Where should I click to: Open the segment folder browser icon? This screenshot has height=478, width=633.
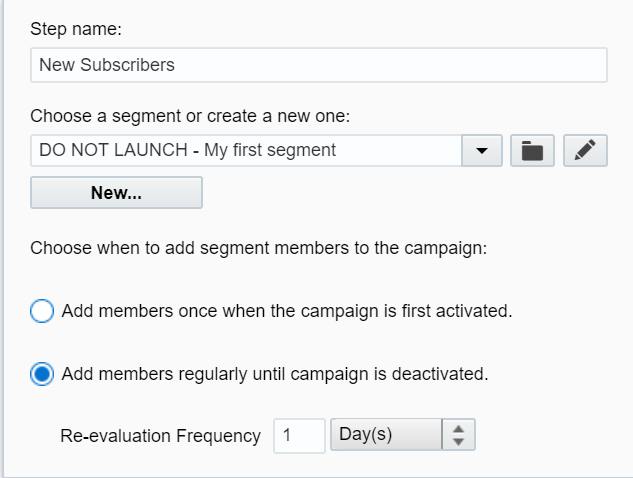533,151
